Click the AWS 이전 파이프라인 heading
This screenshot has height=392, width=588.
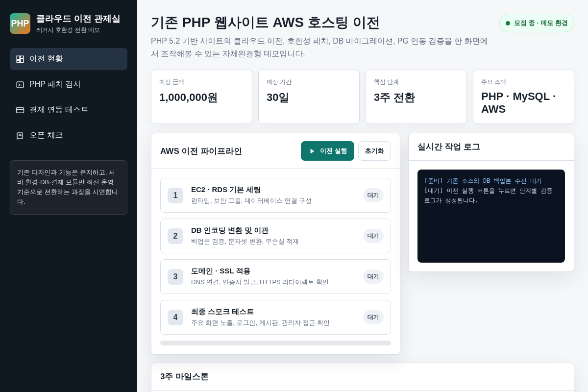tap(201, 151)
